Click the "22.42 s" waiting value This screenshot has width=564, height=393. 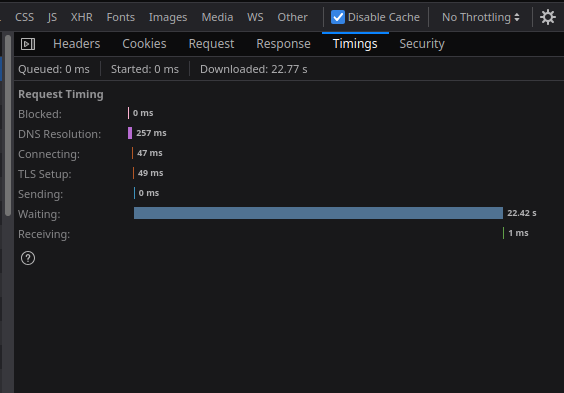(522, 213)
